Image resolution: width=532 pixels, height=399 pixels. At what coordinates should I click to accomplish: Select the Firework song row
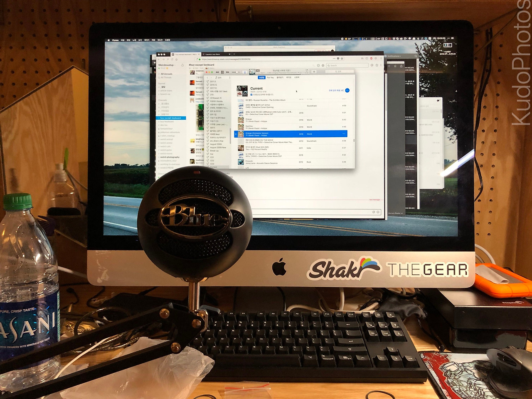point(291,162)
